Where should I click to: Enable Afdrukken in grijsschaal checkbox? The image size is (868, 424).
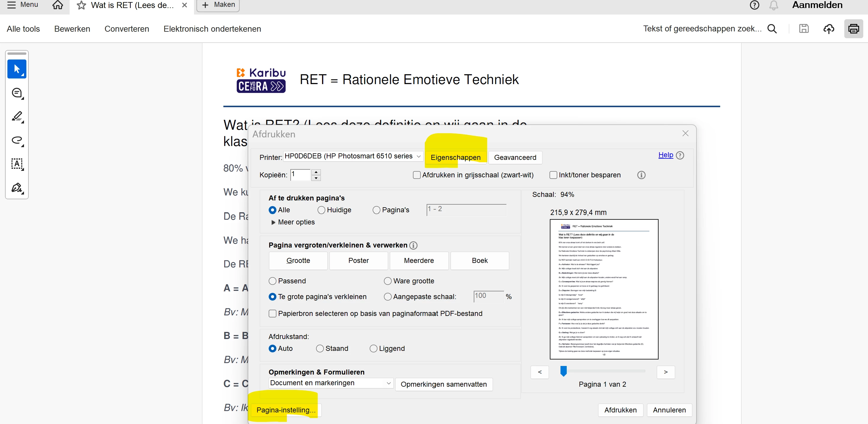pos(417,175)
